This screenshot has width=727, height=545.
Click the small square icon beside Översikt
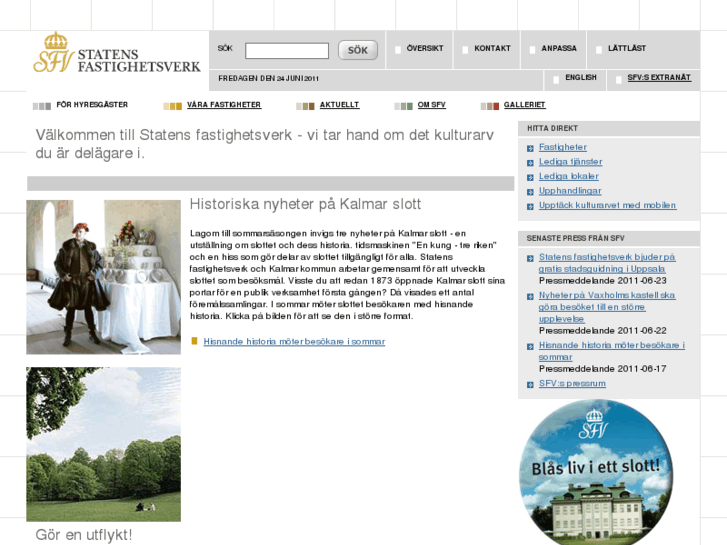click(398, 50)
